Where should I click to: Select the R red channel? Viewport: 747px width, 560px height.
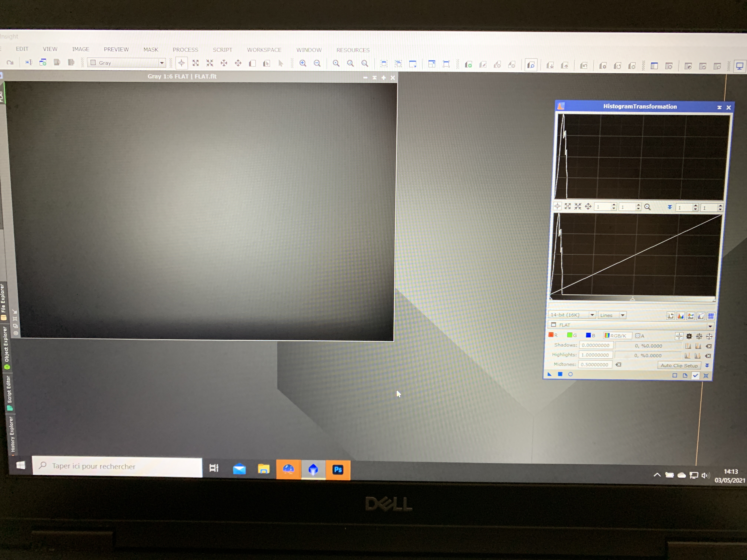(x=553, y=335)
